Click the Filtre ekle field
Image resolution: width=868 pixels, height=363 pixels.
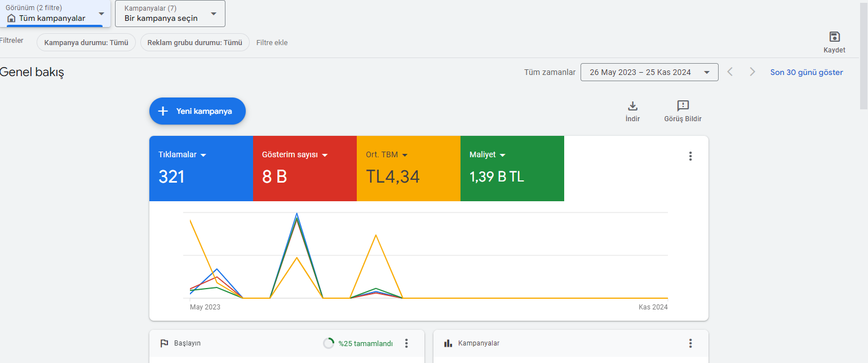[x=272, y=42]
